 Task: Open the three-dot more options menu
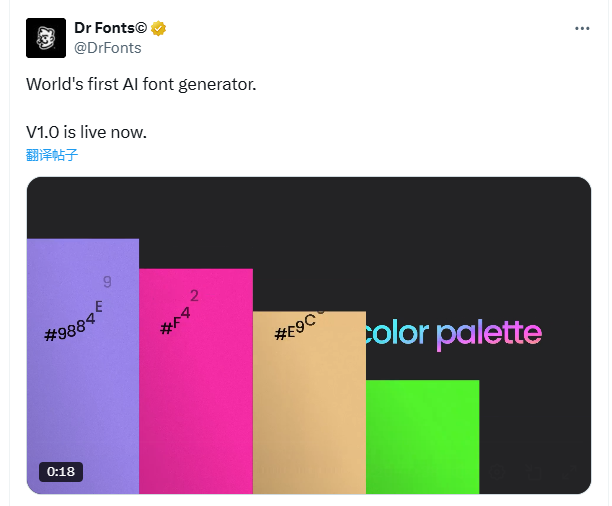pos(582,29)
